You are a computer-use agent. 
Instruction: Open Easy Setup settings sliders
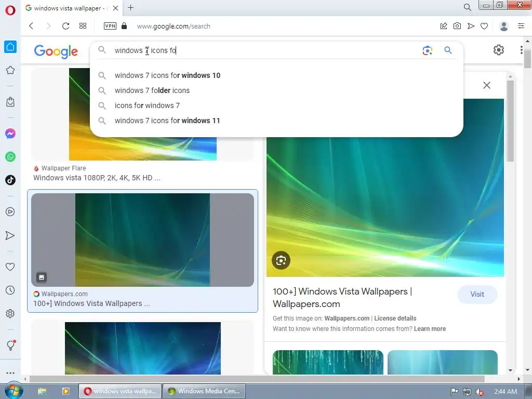coord(521,26)
